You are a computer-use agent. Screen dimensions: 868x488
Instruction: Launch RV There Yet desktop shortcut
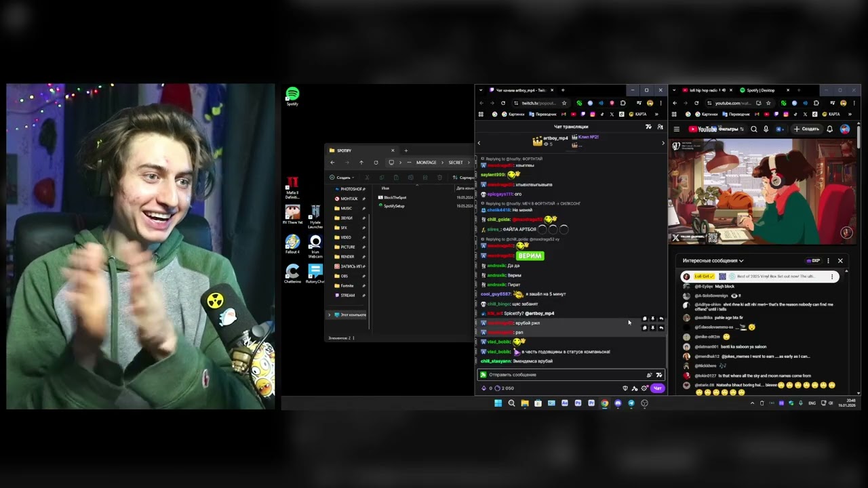pos(292,216)
